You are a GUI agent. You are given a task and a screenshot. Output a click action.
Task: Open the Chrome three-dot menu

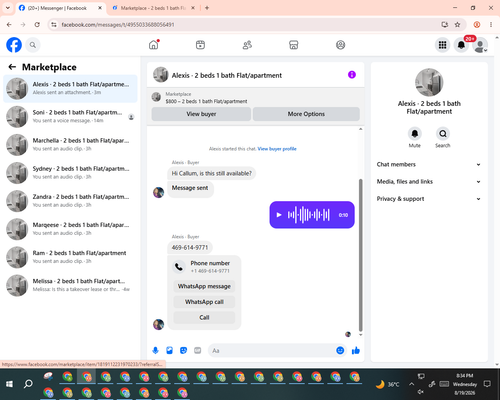pyautogui.click(x=491, y=24)
